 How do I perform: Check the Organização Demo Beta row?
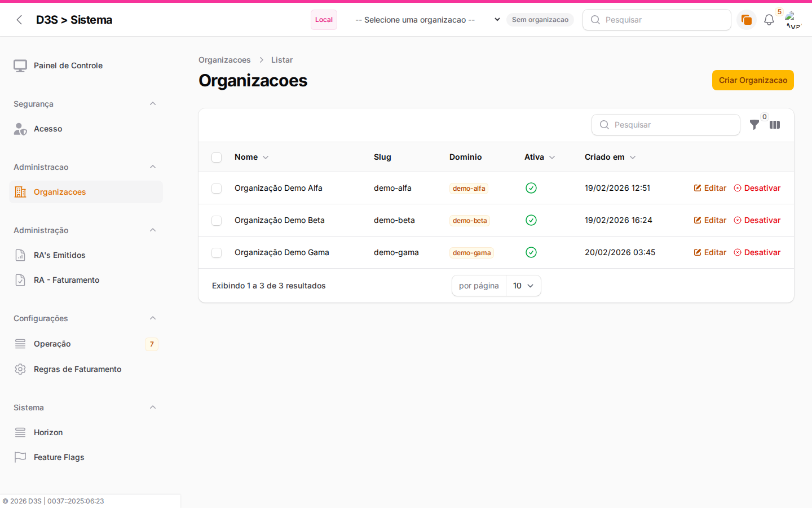click(x=217, y=221)
